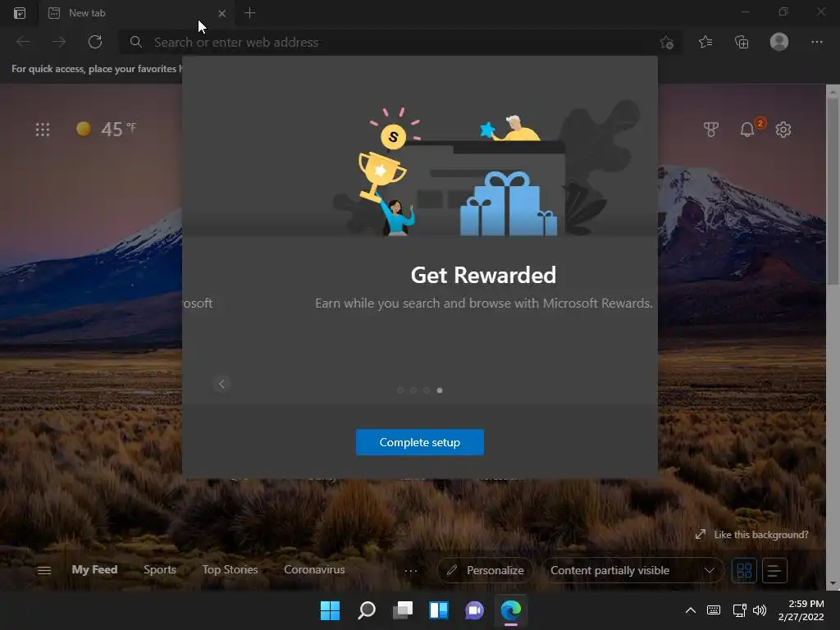Open the volume tray icon
This screenshot has width=840, height=630.
pos(760,609)
